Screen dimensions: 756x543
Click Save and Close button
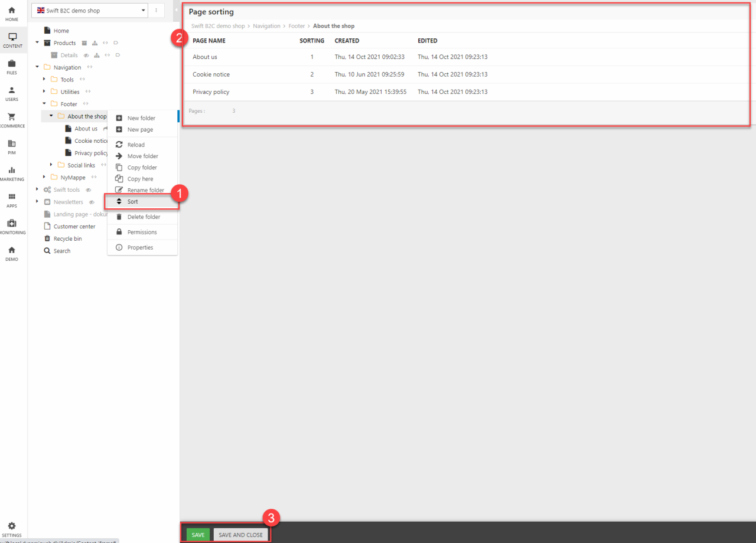(240, 535)
